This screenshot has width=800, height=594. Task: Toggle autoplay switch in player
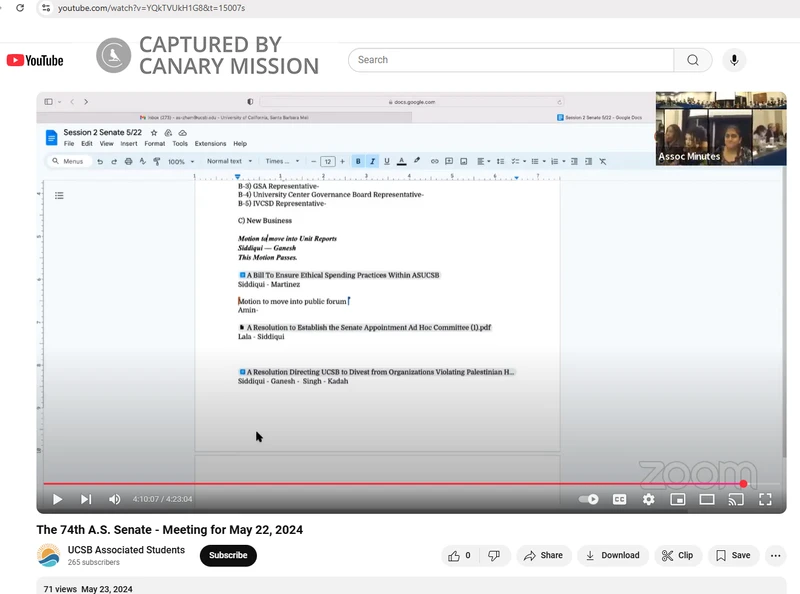click(x=588, y=499)
